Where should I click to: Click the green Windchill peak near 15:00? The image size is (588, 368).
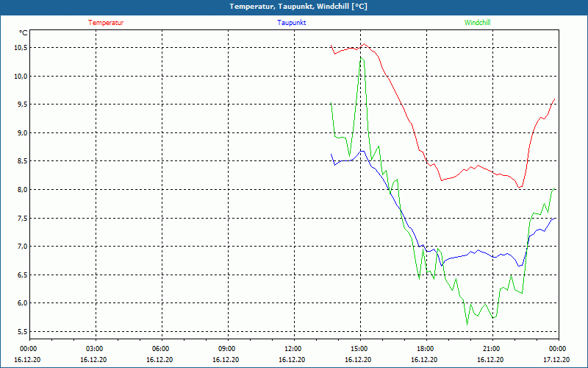[x=361, y=57]
